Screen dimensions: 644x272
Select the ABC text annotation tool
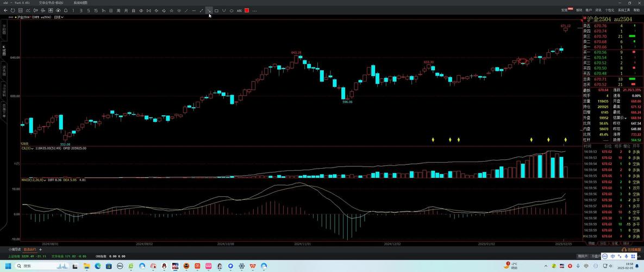(x=239, y=10)
